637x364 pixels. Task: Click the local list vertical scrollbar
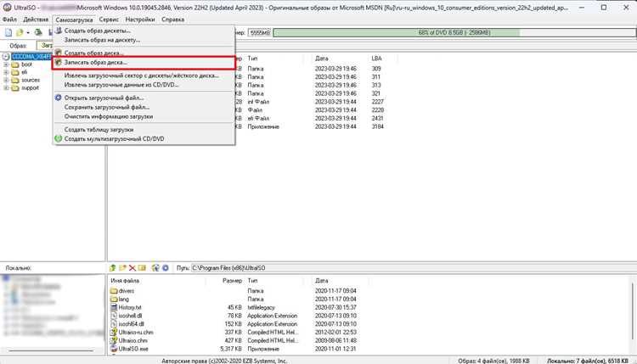(633, 311)
